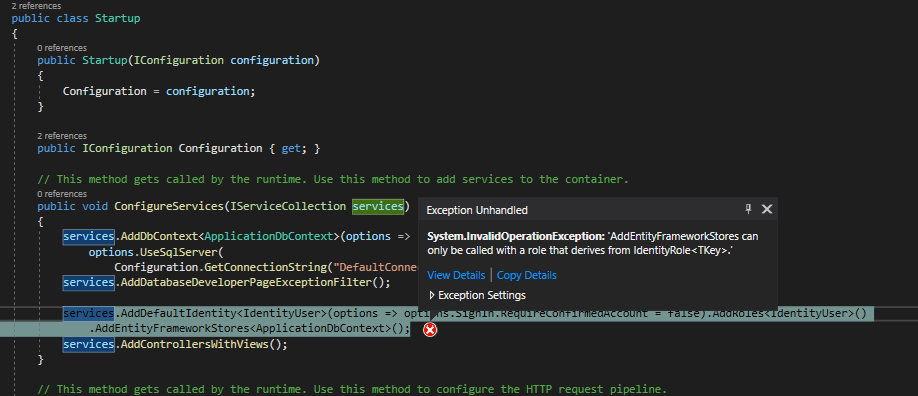
Task: Click the Copy Details link
Action: (526, 275)
